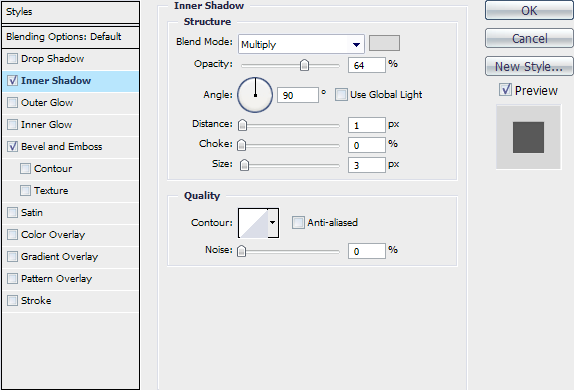Click the Size slider handle
The image size is (574, 390).
click(x=244, y=165)
